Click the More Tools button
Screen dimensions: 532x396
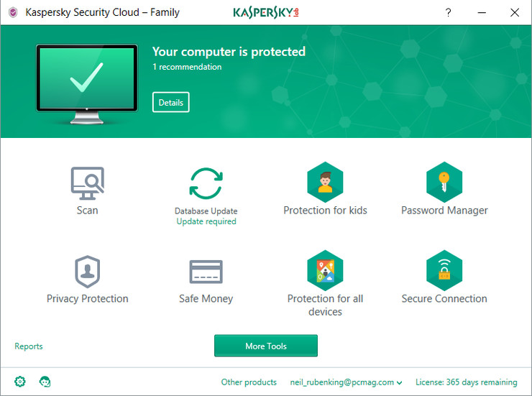[266, 346]
